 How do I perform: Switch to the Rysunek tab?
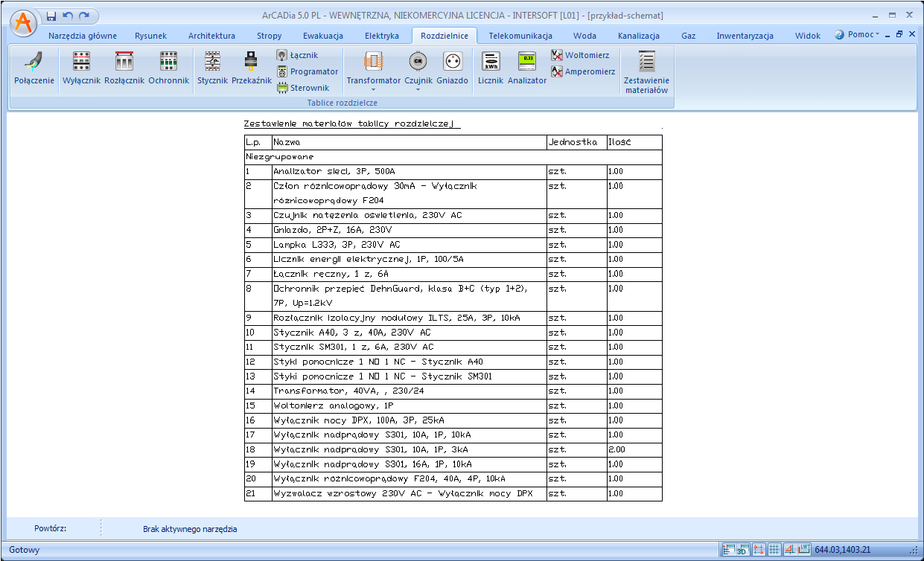coord(151,36)
